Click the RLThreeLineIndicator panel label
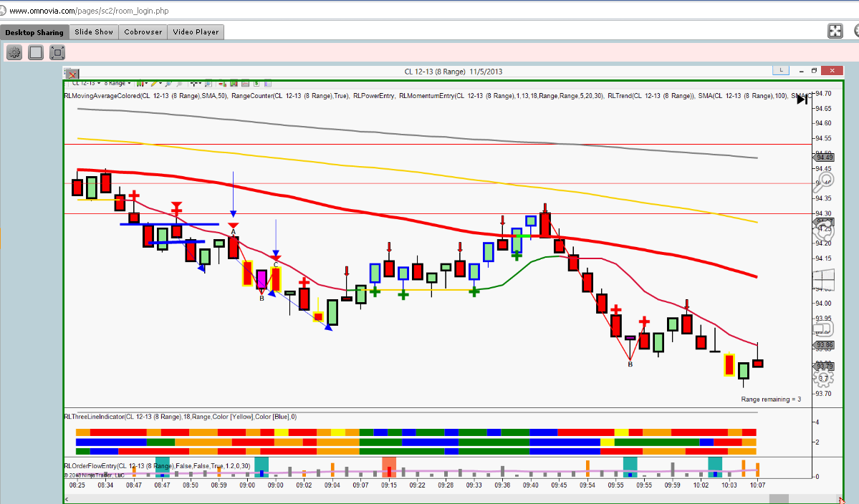The width and height of the screenshot is (859, 504). pos(181,417)
